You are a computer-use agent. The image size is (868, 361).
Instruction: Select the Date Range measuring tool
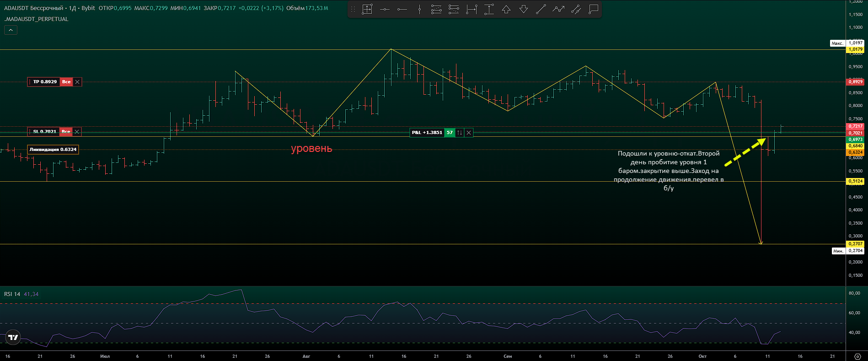point(472,9)
